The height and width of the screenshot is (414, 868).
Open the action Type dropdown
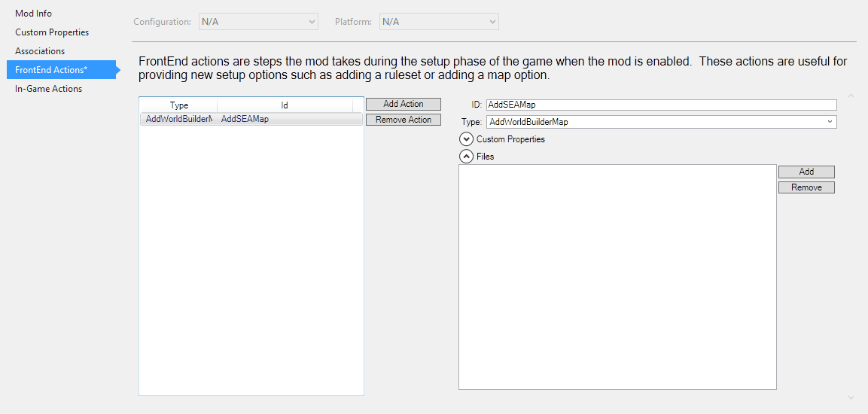tap(661, 122)
